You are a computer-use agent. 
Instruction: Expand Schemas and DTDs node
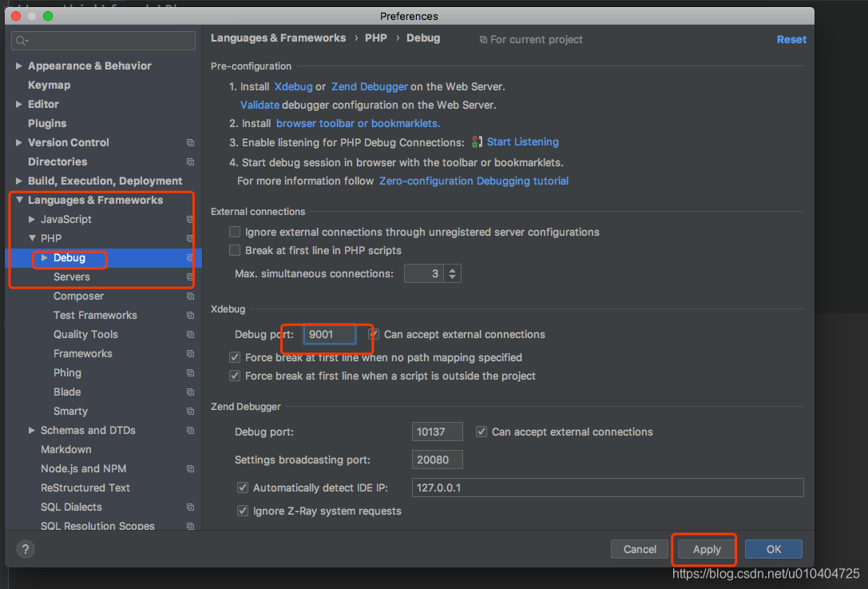point(32,431)
